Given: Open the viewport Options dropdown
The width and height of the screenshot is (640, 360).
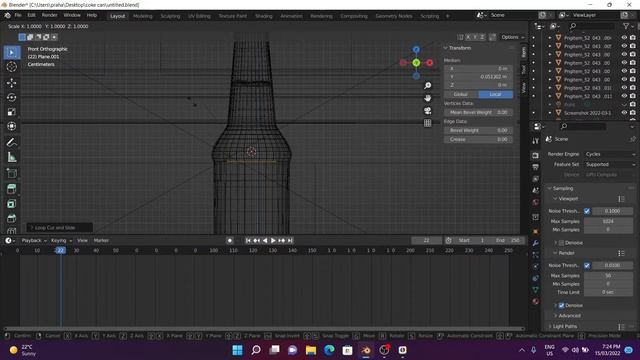Looking at the screenshot, I should tap(512, 37).
